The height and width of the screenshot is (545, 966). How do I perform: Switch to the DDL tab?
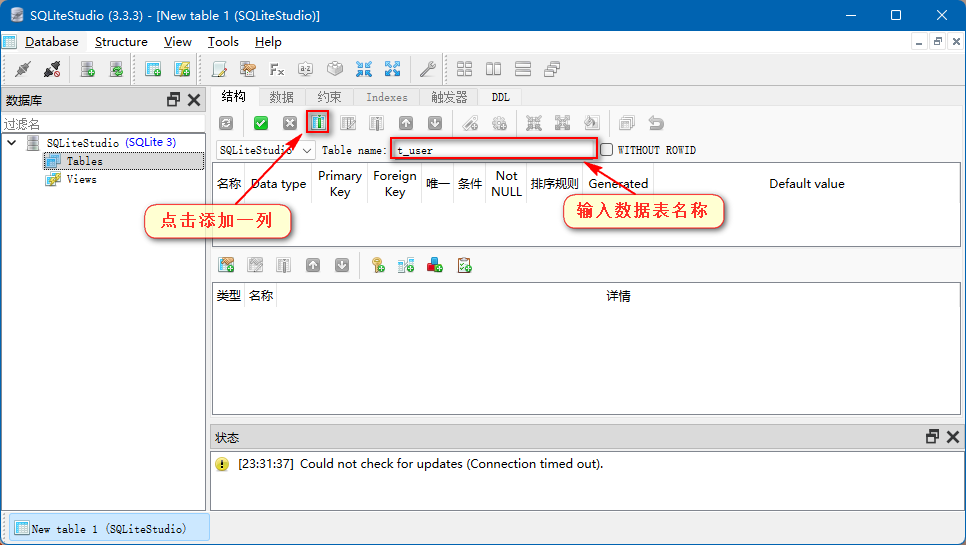(500, 97)
